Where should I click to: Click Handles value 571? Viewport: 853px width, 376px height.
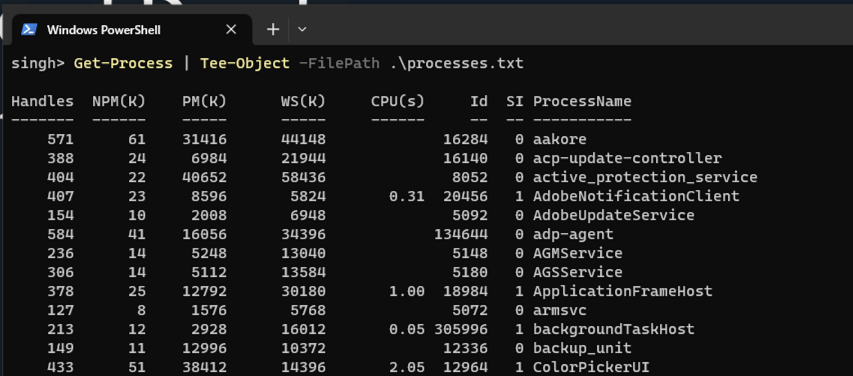pyautogui.click(x=60, y=139)
